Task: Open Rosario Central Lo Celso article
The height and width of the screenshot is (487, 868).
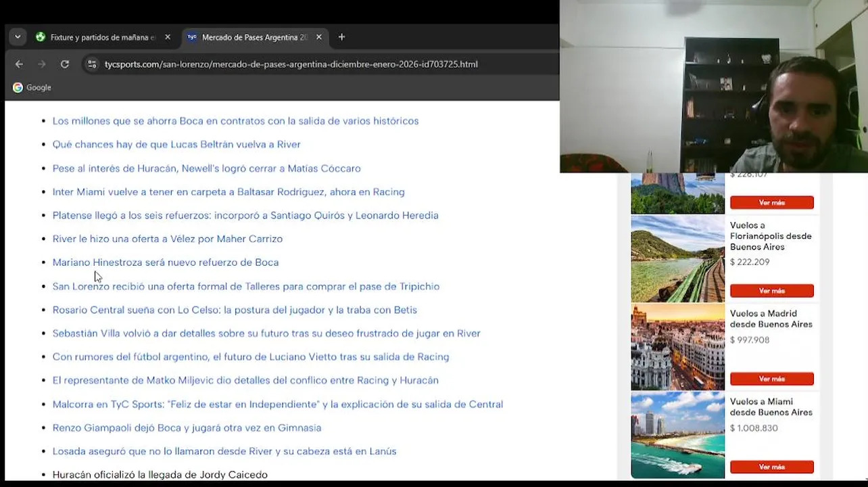Action: click(235, 310)
